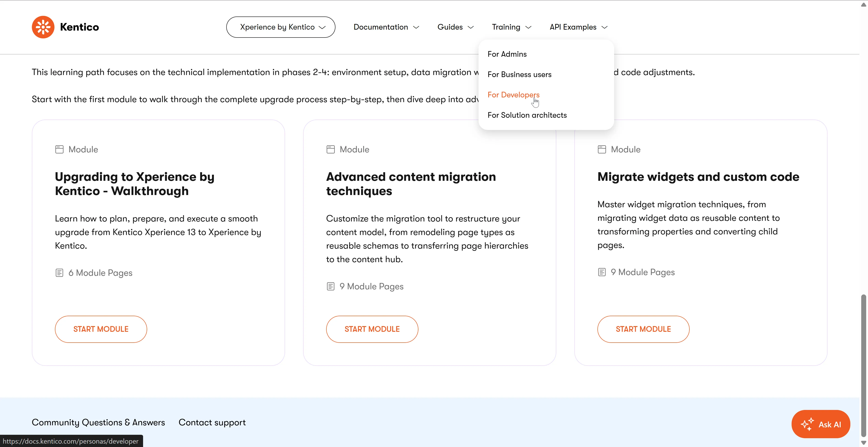Click the pages icon on Advanced content migration card
This screenshot has height=447, width=868.
click(x=330, y=286)
